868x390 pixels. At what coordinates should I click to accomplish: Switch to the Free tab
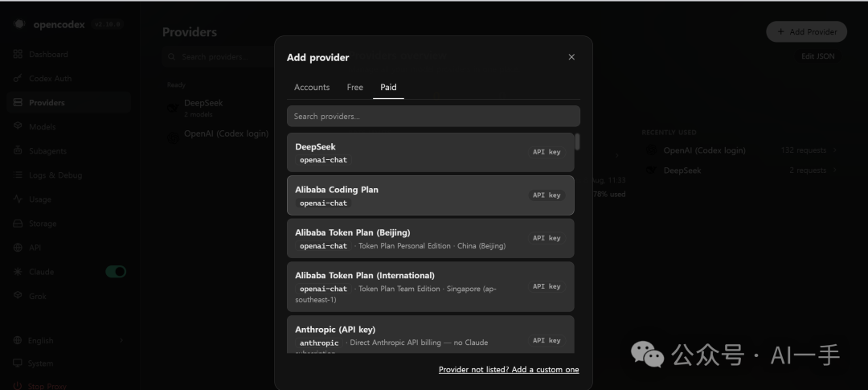(x=355, y=87)
